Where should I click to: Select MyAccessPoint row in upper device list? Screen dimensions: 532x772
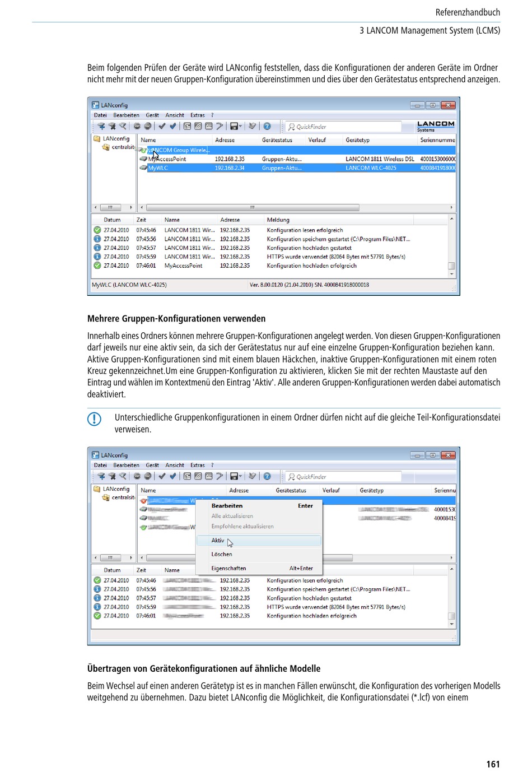click(296, 159)
